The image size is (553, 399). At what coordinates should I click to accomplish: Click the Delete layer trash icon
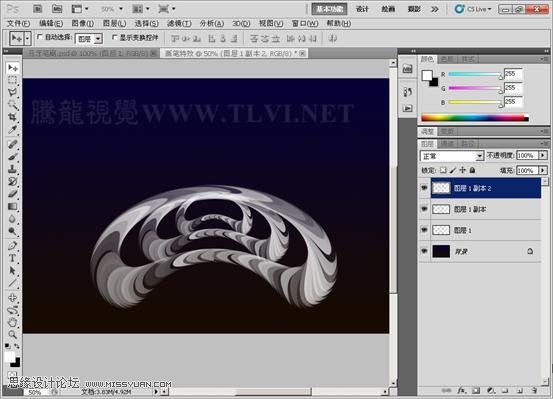[534, 391]
